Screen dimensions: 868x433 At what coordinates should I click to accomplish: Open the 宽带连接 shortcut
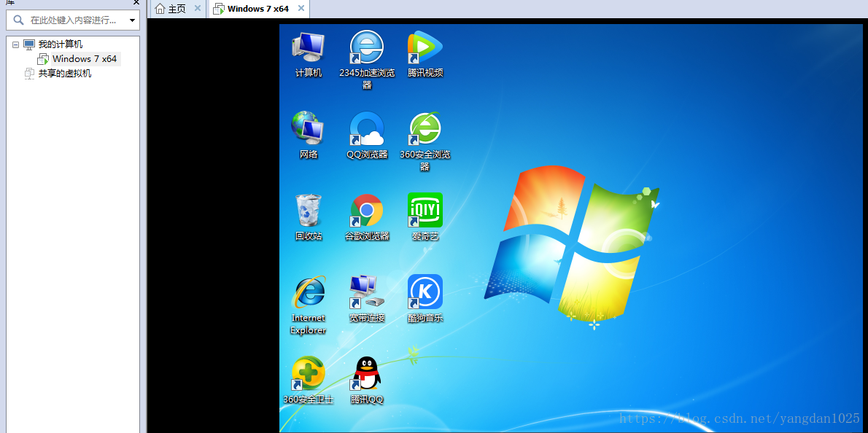[x=367, y=299]
